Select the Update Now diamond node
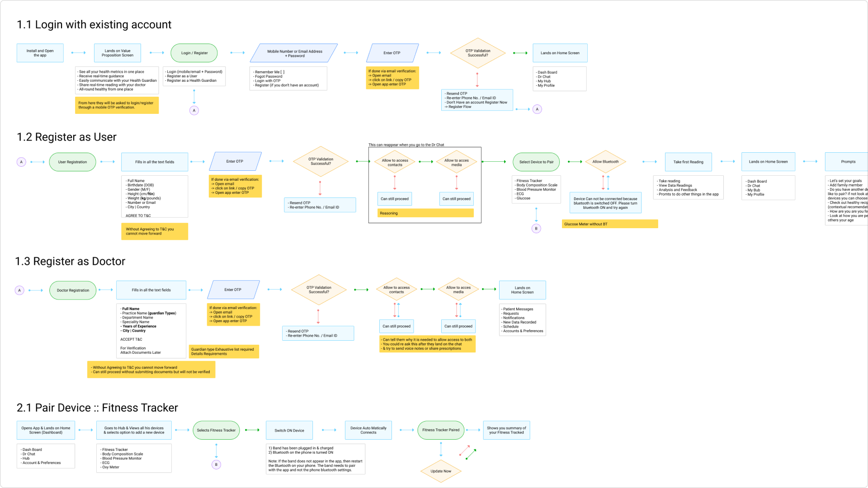Screen dimensions: 868x488 441,471
